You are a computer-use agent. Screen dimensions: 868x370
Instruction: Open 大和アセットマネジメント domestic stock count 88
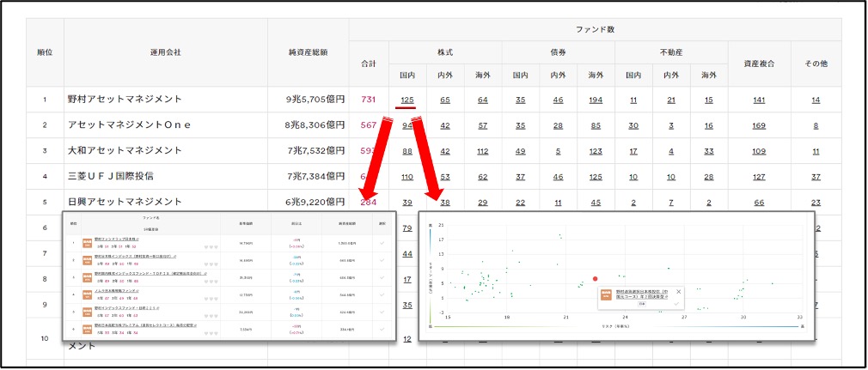407,151
